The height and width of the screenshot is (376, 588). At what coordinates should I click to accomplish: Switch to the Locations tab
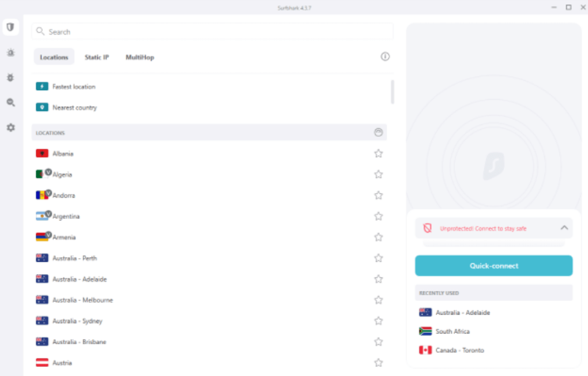click(54, 57)
